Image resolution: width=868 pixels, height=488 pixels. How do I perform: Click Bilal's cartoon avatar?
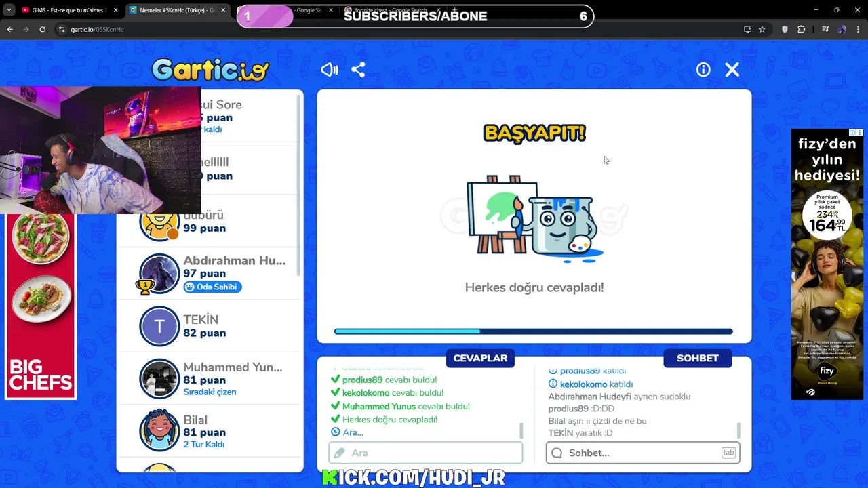click(159, 431)
